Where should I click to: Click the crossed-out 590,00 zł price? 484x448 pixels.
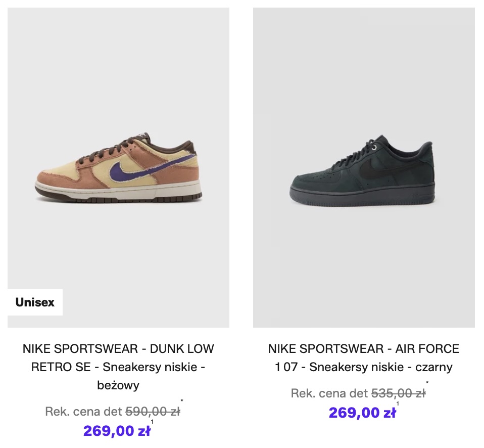coord(153,412)
